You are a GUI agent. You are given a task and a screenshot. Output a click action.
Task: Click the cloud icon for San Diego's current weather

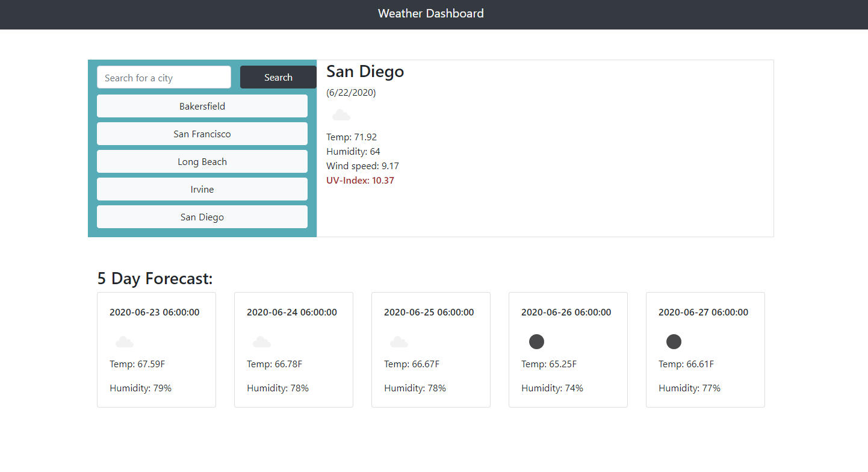click(x=341, y=115)
